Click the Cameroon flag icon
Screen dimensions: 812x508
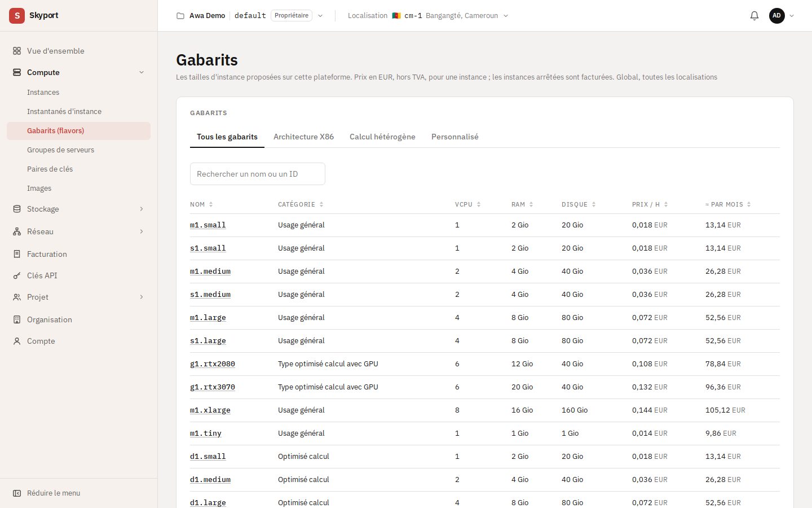point(396,16)
